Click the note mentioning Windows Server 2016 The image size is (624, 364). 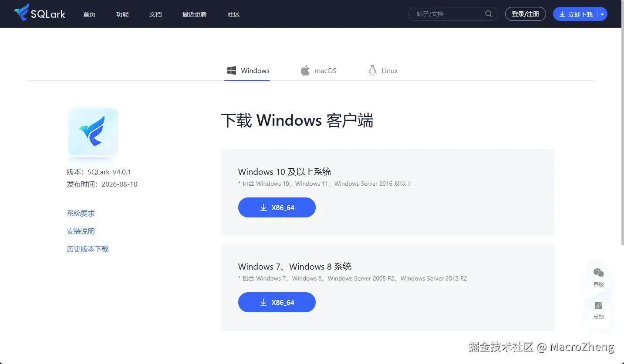point(325,184)
